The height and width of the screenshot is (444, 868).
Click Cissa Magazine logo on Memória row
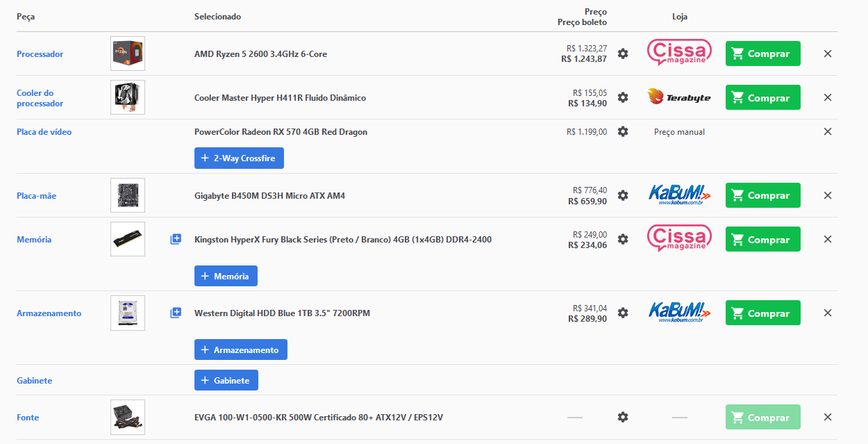[x=679, y=238]
